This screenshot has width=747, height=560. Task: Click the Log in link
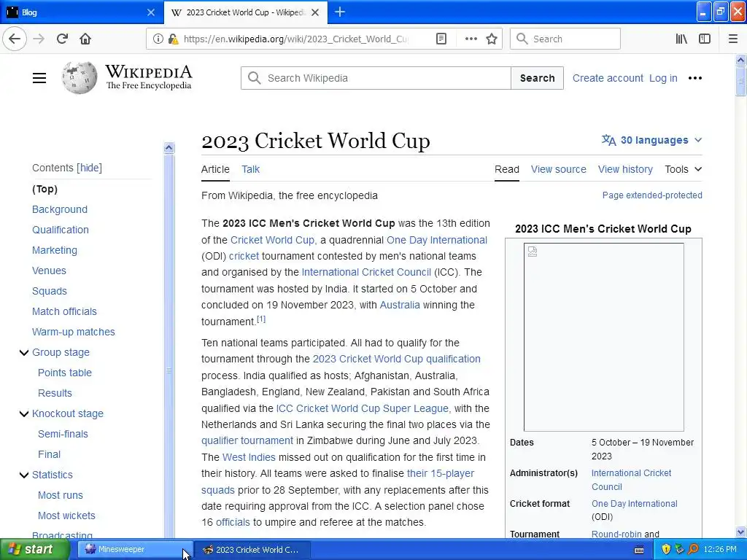tap(663, 78)
